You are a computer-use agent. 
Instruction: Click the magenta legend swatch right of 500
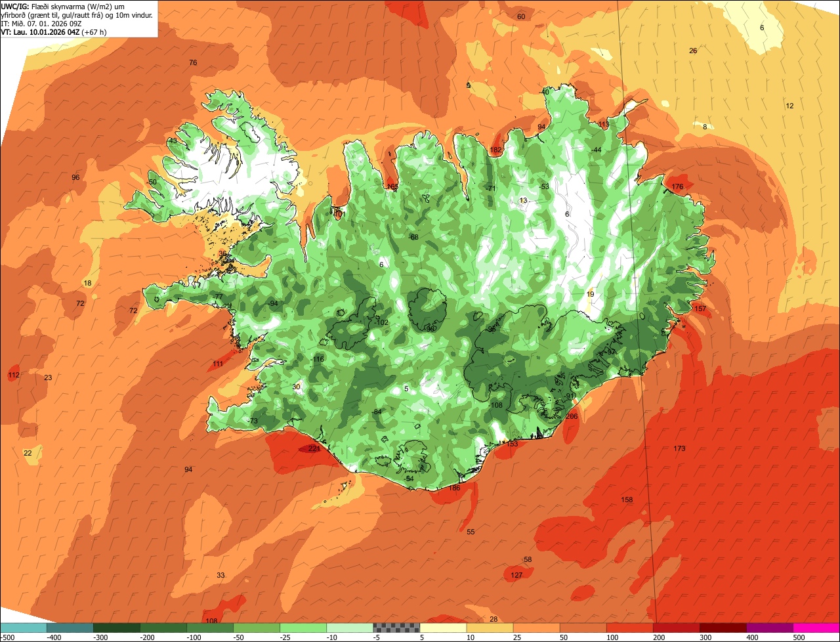point(816,628)
